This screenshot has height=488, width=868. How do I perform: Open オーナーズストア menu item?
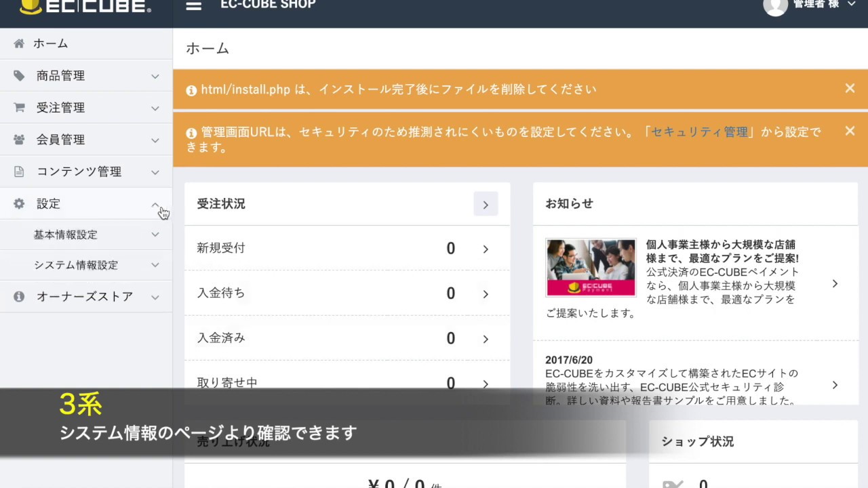point(86,296)
